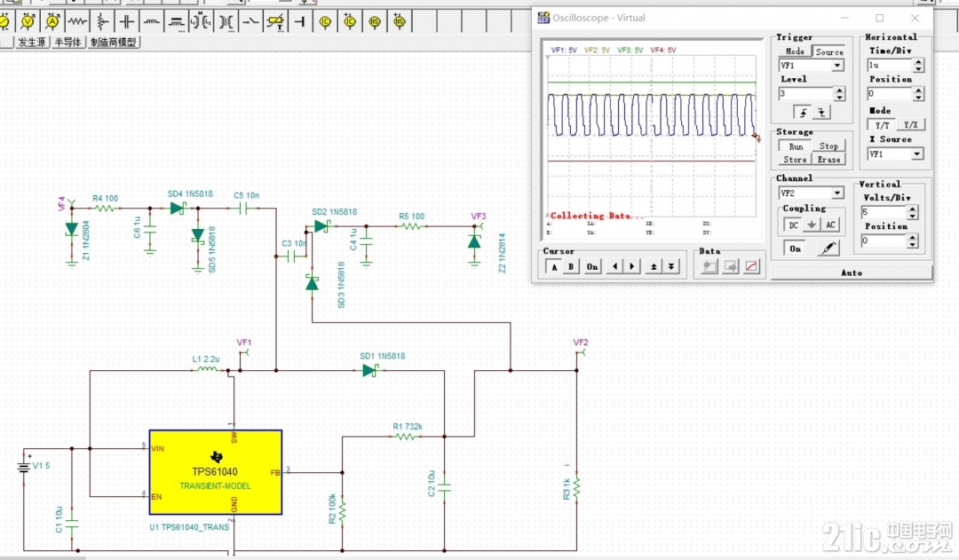Viewport: 959px width, 560px height.
Task: Place a capacitor from the toolbar
Action: coord(127,22)
